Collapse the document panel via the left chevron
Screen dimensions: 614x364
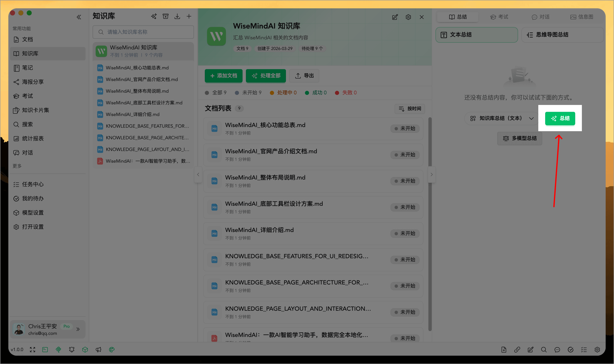[x=198, y=174]
